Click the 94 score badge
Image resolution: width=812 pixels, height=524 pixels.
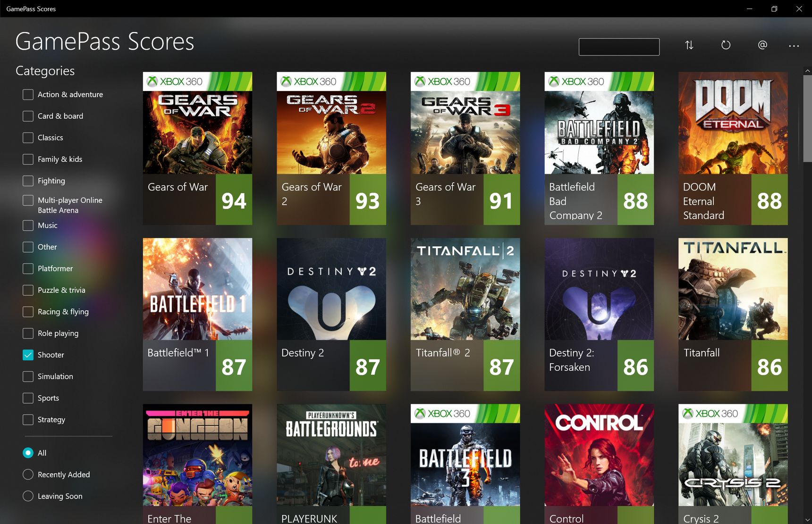point(234,200)
